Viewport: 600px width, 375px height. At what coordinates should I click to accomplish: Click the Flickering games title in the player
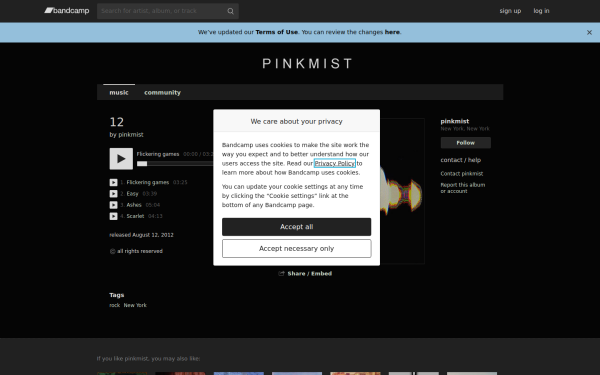158,154
